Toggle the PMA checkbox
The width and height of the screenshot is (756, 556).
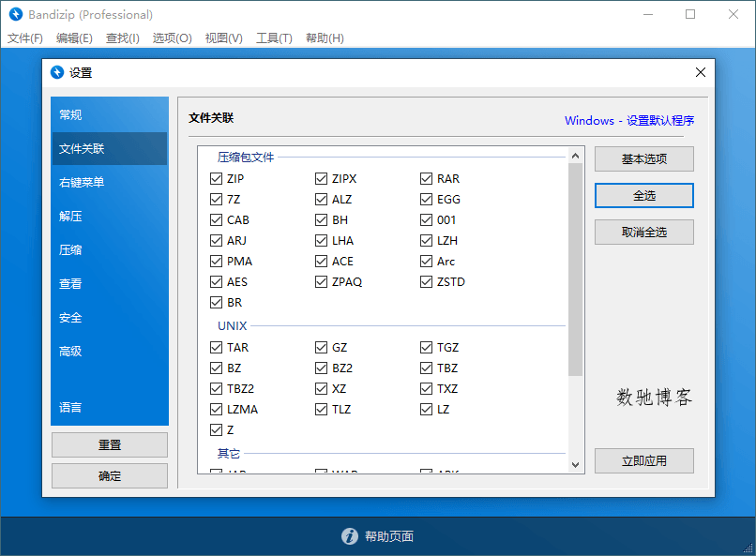point(216,262)
